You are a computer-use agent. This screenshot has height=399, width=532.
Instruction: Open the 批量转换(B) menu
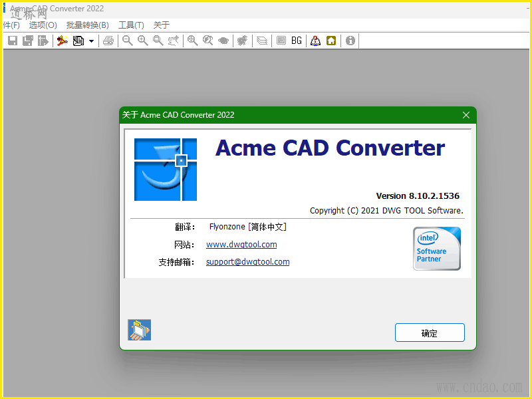point(88,25)
